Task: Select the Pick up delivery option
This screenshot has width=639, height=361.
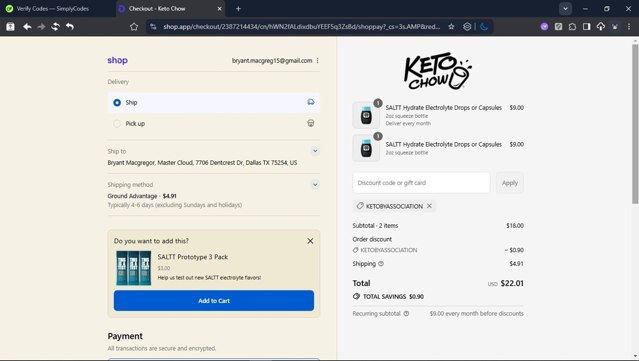Action: tap(214, 123)
